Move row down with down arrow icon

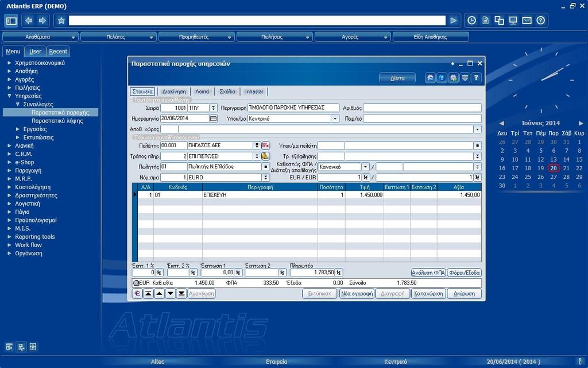(170, 294)
